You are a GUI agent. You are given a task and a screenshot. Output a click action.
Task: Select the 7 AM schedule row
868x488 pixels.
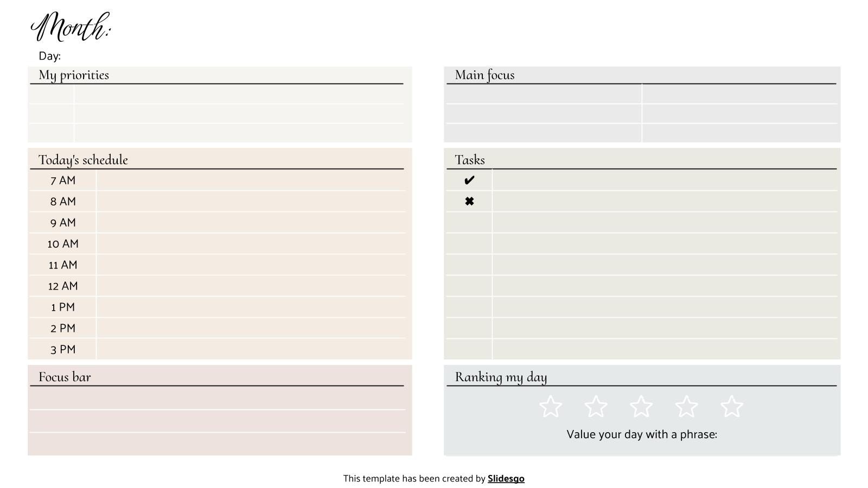point(250,180)
